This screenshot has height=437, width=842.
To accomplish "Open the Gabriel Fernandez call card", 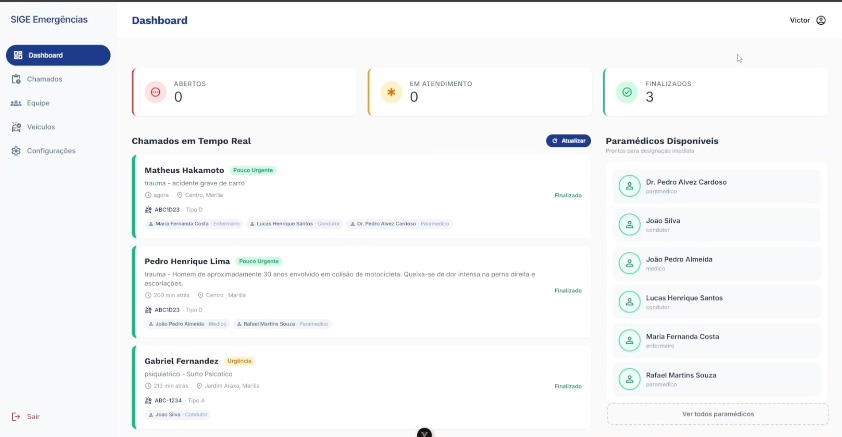I will tap(361, 387).
